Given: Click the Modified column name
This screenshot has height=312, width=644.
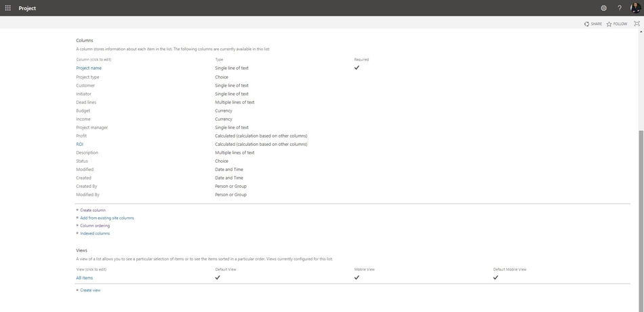Looking at the screenshot, I should pyautogui.click(x=85, y=170).
